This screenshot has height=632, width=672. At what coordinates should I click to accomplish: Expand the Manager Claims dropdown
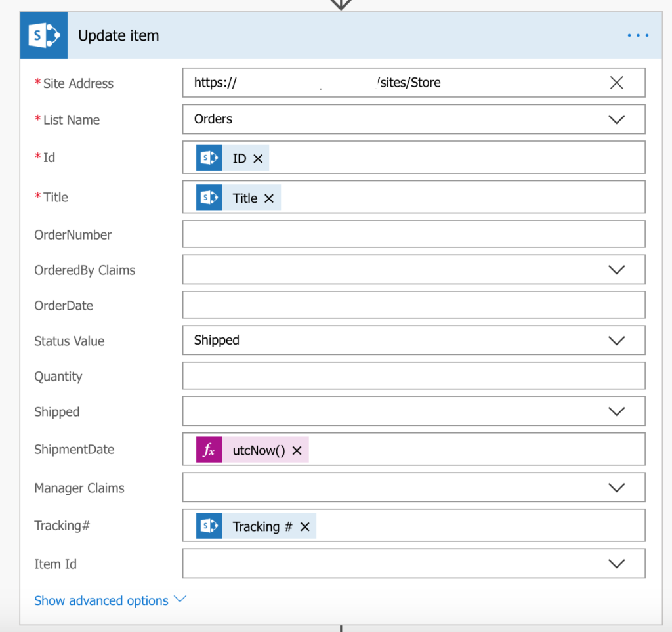click(x=616, y=488)
